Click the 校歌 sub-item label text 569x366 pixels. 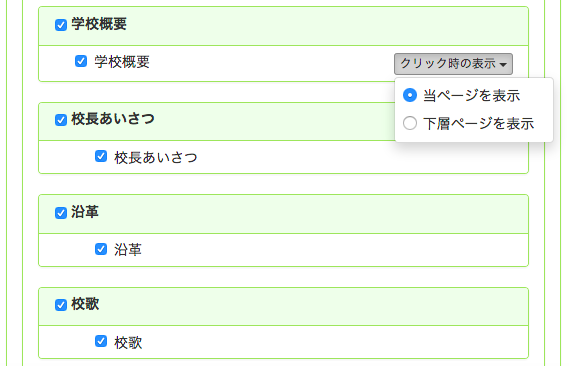pos(128,342)
